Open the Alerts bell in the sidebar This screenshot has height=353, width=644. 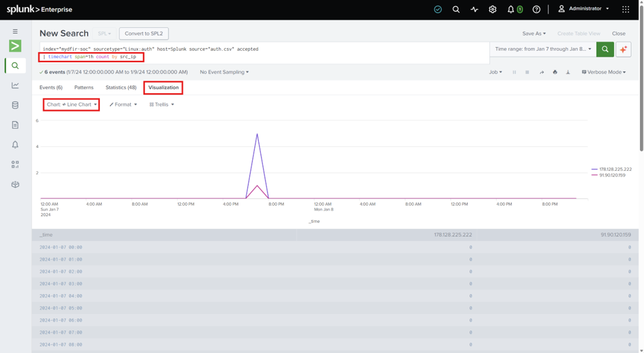15,145
